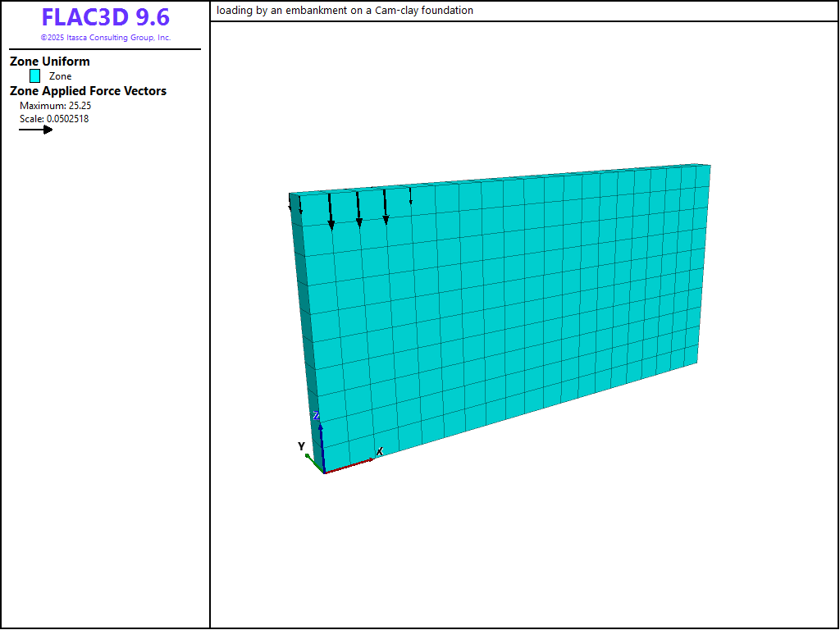Screen dimensions: 840x630
Task: Click the X label on axes triad
Action: (379, 452)
